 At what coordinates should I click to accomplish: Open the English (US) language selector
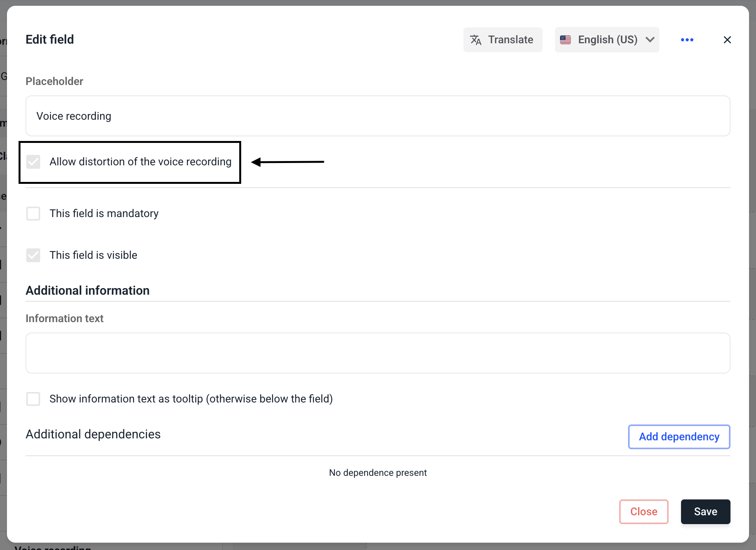coord(607,40)
